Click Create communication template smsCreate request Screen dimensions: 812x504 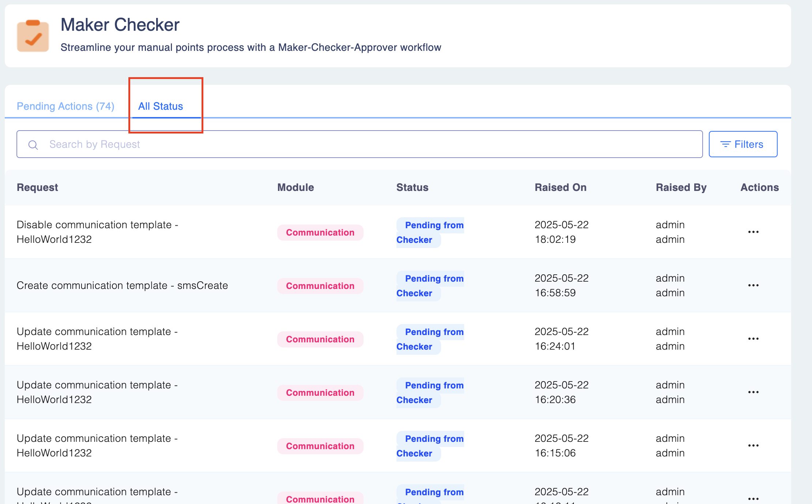[x=122, y=285]
